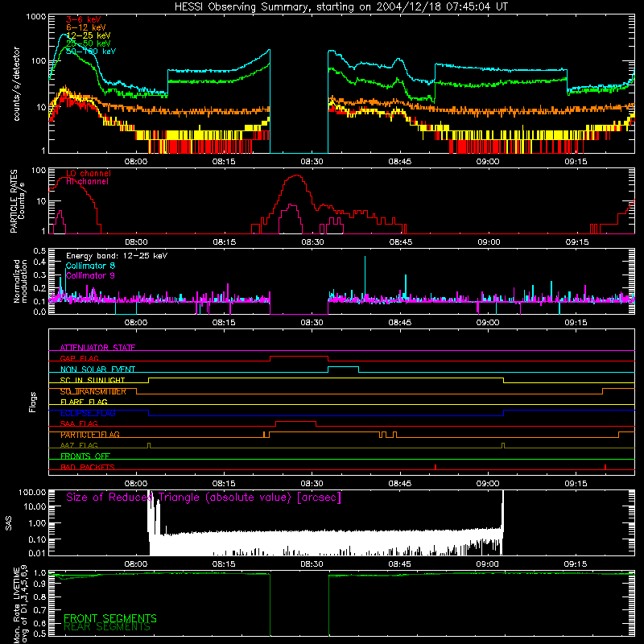
Task: Select the 12-25 keV legend label
Action: [89, 35]
